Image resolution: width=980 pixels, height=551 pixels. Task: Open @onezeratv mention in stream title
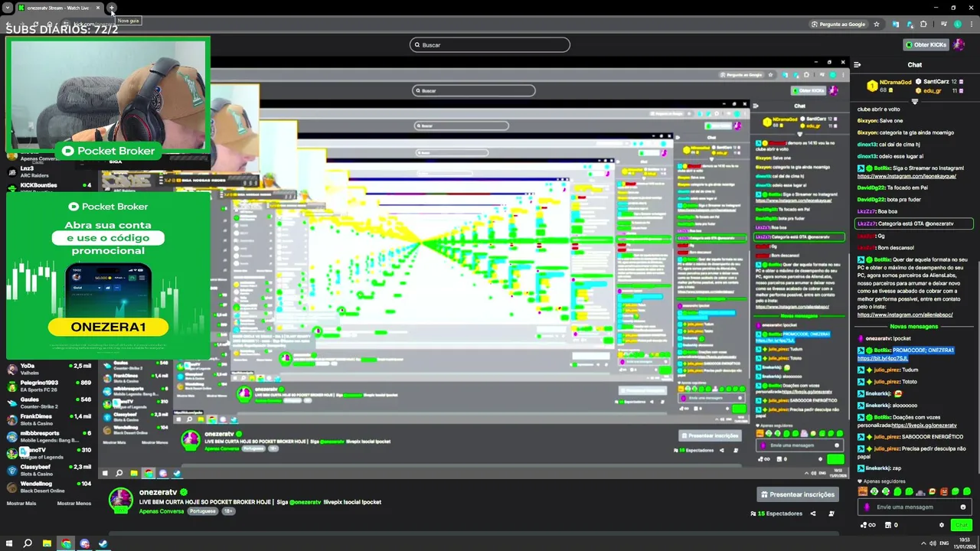(x=305, y=502)
